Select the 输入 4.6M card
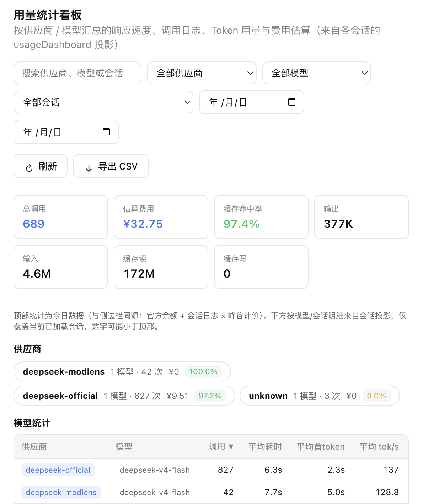The width and height of the screenshot is (423, 504). click(x=61, y=267)
